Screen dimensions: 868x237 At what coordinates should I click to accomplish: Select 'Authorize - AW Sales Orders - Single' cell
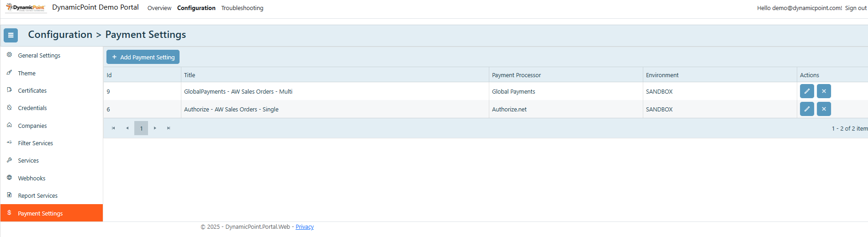(x=335, y=109)
